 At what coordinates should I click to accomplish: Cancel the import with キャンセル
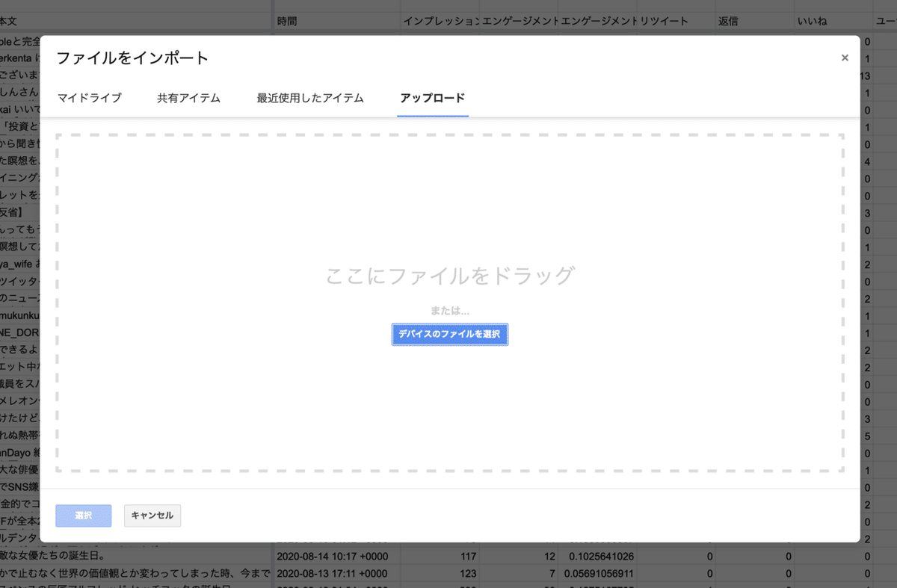click(x=152, y=516)
